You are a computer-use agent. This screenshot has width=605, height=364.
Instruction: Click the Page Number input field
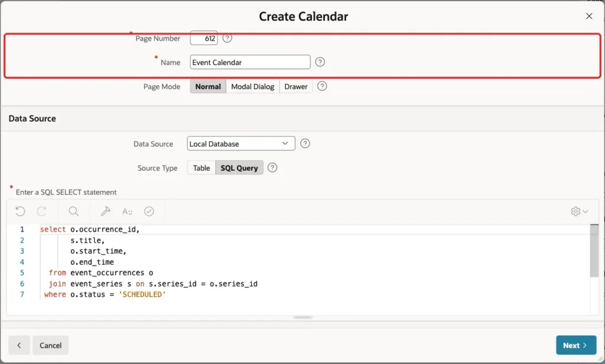pyautogui.click(x=204, y=38)
